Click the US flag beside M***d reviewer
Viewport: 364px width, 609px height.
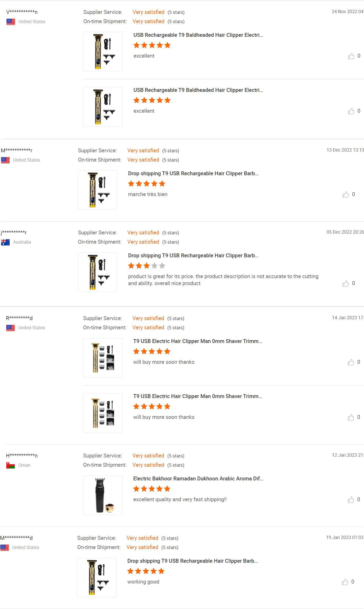pyautogui.click(x=5, y=548)
